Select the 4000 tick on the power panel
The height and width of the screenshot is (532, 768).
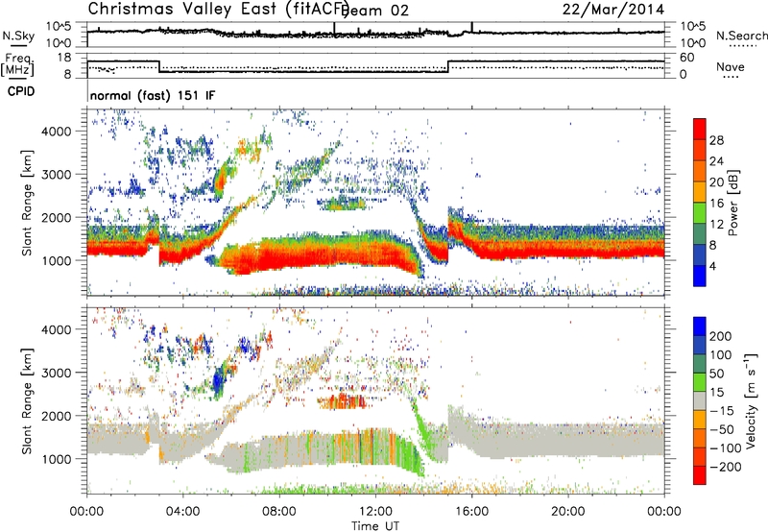[x=57, y=132]
